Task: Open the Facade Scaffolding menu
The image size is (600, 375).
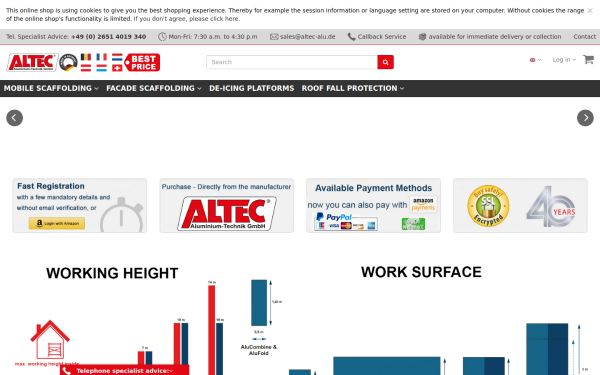Action: pos(154,88)
